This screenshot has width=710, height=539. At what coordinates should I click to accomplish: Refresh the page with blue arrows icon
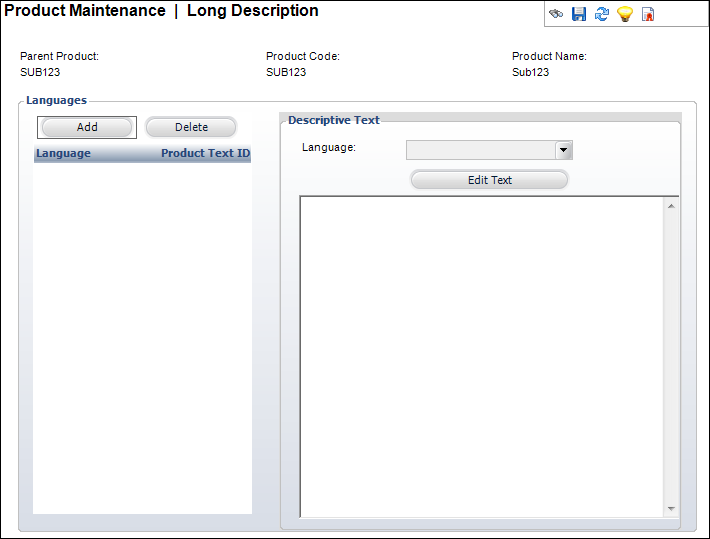pyautogui.click(x=602, y=14)
